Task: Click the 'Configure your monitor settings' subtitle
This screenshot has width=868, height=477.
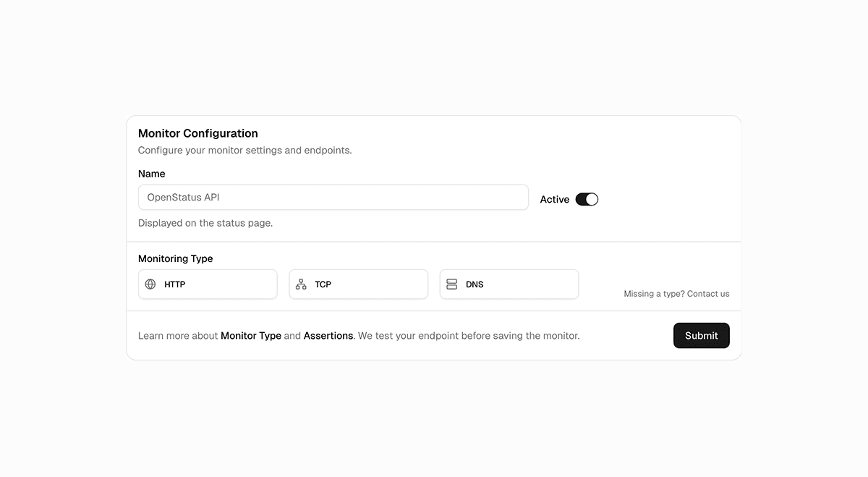Action: coord(244,150)
